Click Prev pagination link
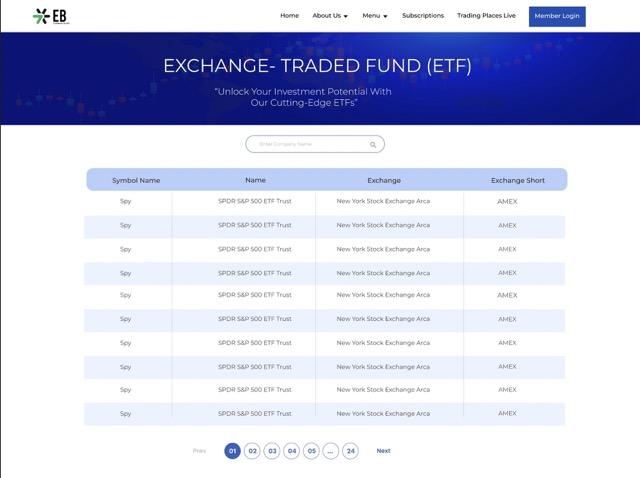This screenshot has height=478, width=640. [x=199, y=451]
